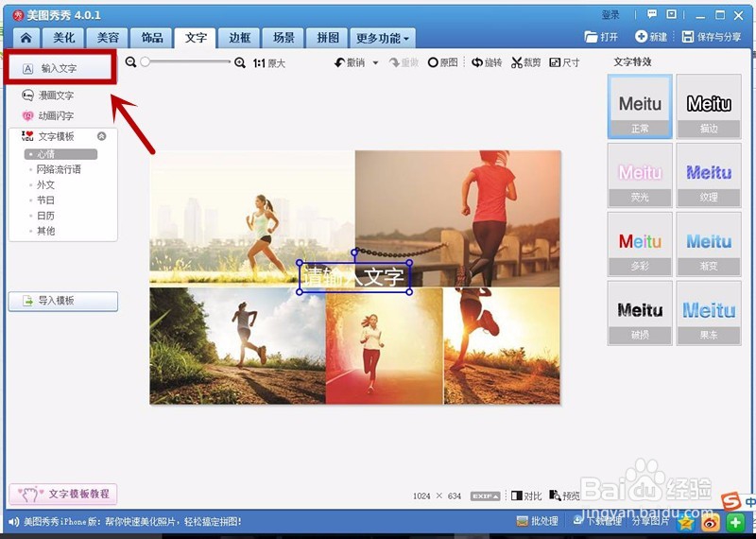Select the 外文 template category
The width and height of the screenshot is (756, 539).
[45, 184]
